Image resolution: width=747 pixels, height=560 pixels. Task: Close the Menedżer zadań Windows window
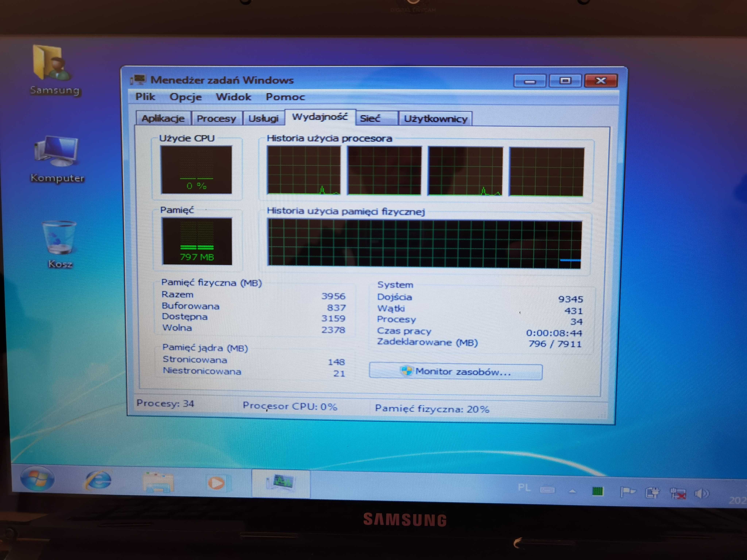(601, 81)
